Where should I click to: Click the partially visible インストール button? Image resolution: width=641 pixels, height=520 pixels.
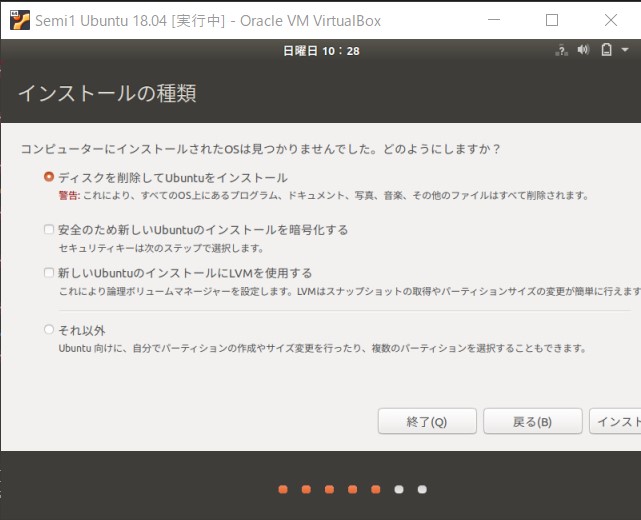coord(615,421)
